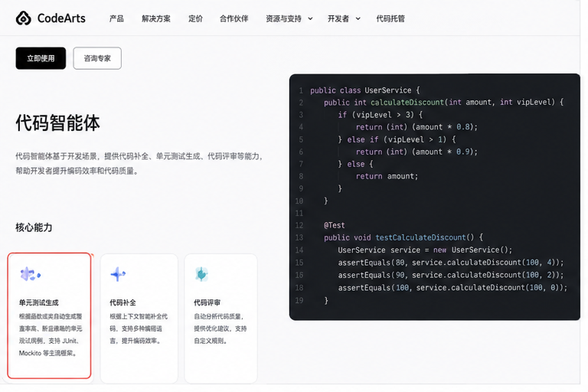The height and width of the screenshot is (392, 588).
Task: Click the assertEquals(80, ...) line
Action: click(x=451, y=263)
